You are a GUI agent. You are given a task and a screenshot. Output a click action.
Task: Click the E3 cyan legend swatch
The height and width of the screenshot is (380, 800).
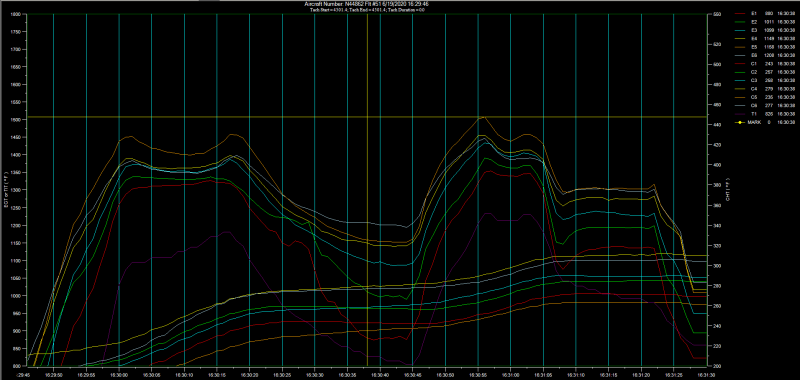740,30
